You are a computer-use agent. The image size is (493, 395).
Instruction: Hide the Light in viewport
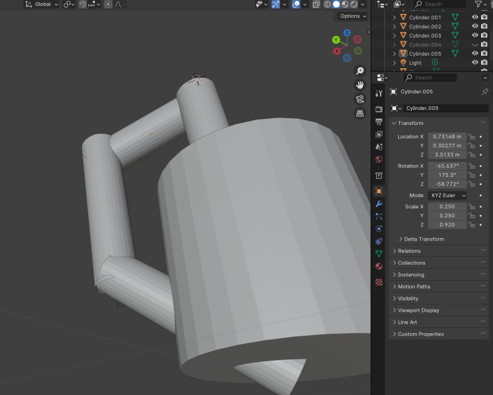coord(475,62)
